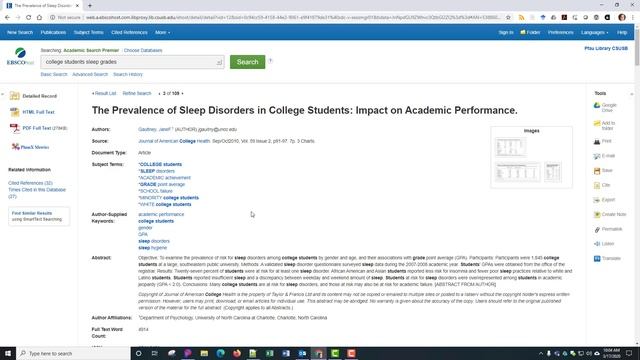Viewport: 640px width, 360px height.
Task: Open Excel from the taskbar
Action: point(269,353)
